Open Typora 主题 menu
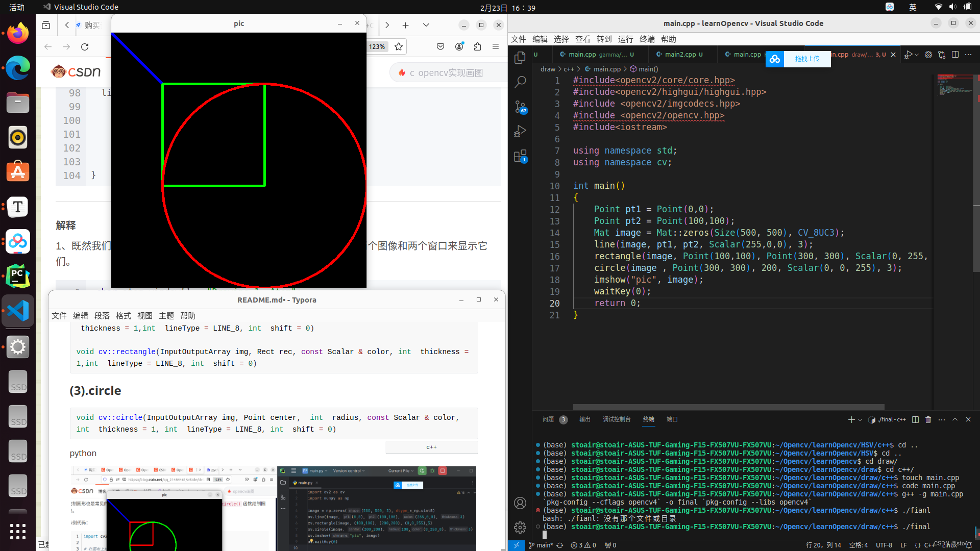Image resolution: width=980 pixels, height=551 pixels. (x=166, y=316)
